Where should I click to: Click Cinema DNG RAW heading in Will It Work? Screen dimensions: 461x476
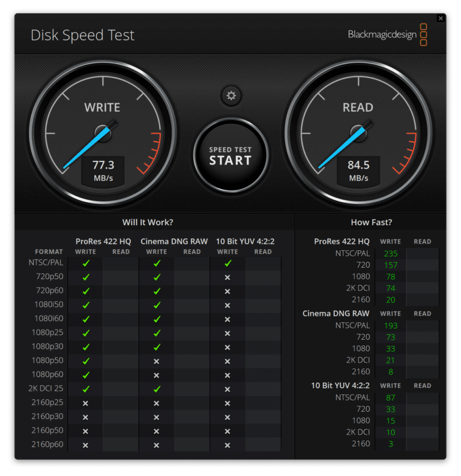coord(174,241)
